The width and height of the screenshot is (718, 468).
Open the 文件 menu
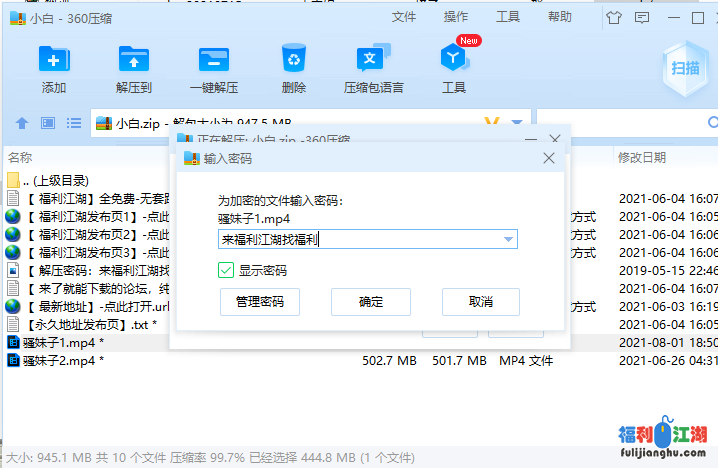point(404,17)
